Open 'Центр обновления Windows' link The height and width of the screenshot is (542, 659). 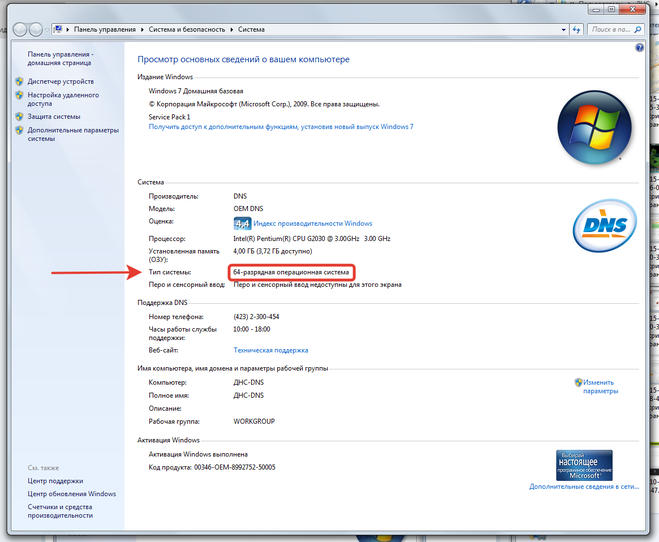pyautogui.click(x=71, y=494)
